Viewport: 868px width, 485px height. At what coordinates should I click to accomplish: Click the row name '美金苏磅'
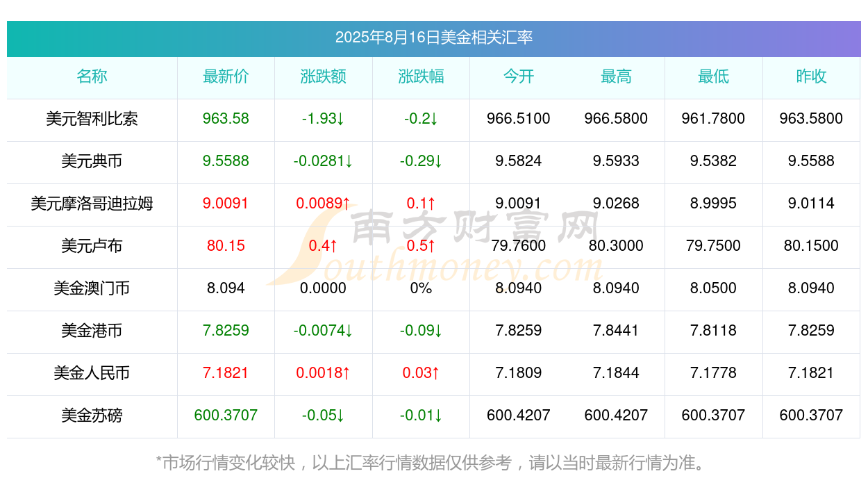click(92, 416)
